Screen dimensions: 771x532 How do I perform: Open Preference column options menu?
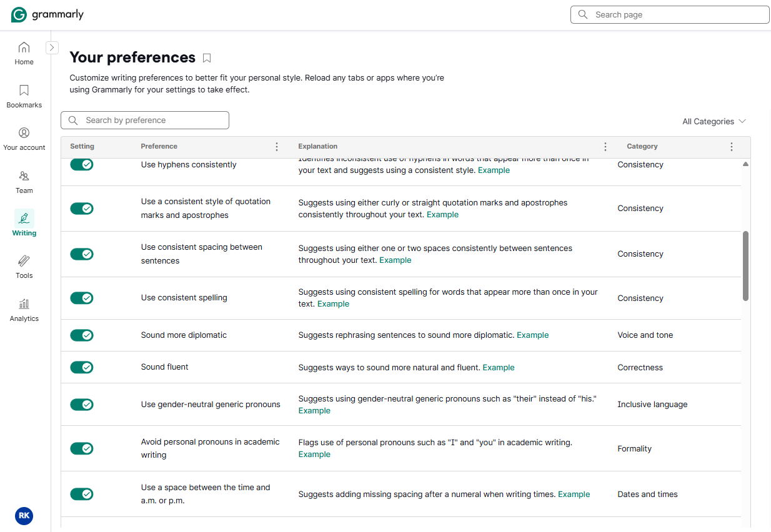point(277,147)
